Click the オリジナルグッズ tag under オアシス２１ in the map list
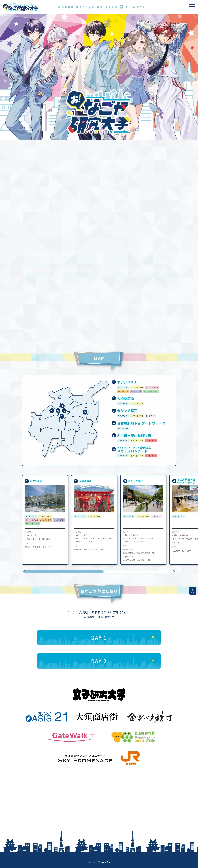Image resolution: width=198 pixels, height=868 pixels. point(152,387)
